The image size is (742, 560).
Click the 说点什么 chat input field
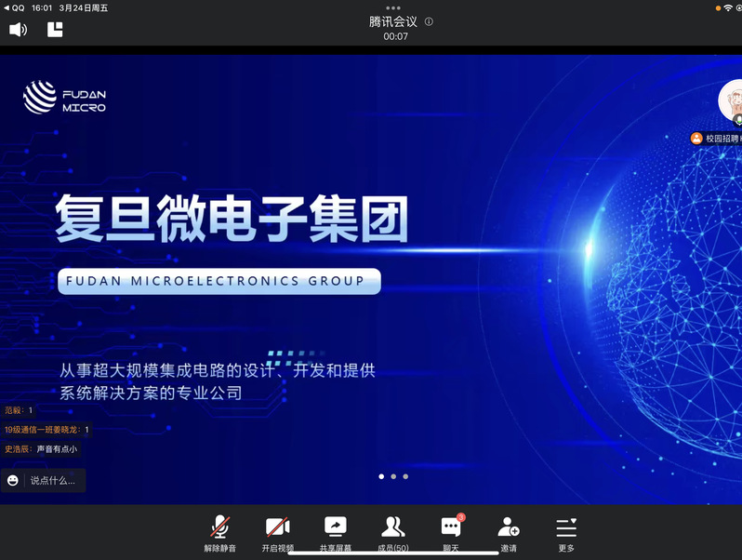pos(52,480)
